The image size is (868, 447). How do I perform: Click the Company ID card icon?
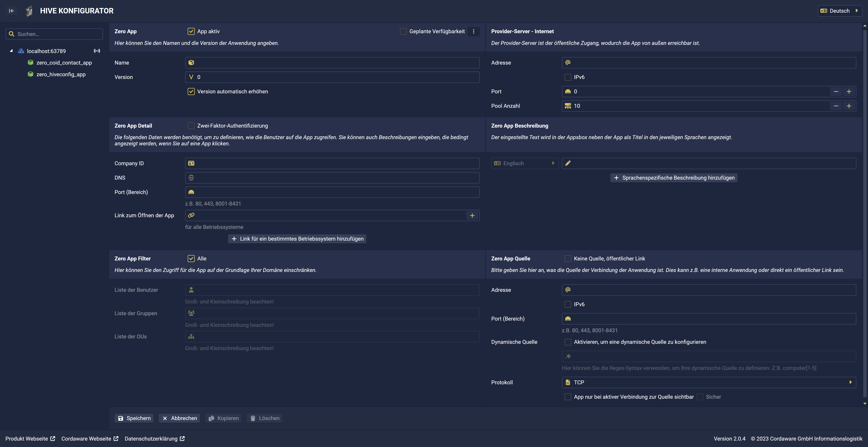tap(191, 163)
